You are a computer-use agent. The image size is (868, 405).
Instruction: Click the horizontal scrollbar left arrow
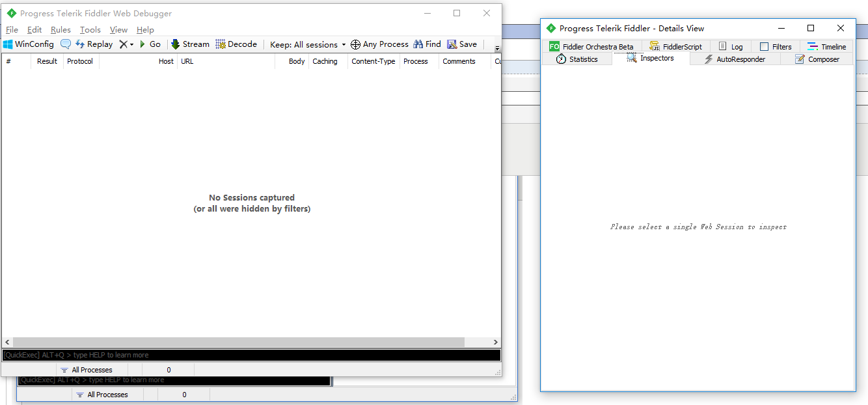pos(7,342)
